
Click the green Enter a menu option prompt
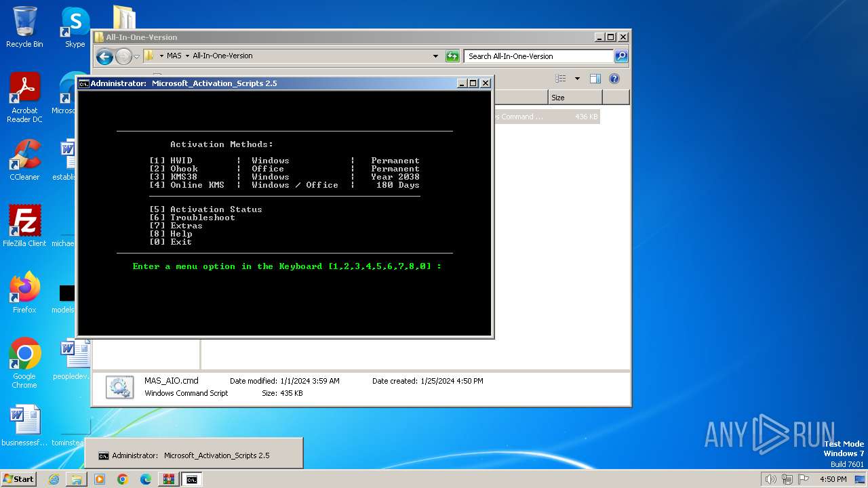click(287, 266)
